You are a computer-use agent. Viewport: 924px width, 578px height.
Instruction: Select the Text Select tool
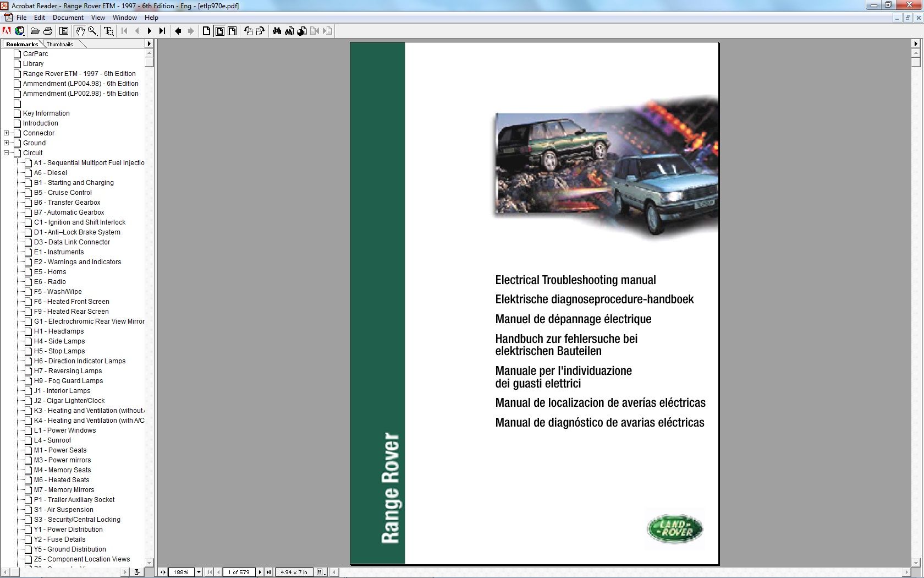(109, 31)
